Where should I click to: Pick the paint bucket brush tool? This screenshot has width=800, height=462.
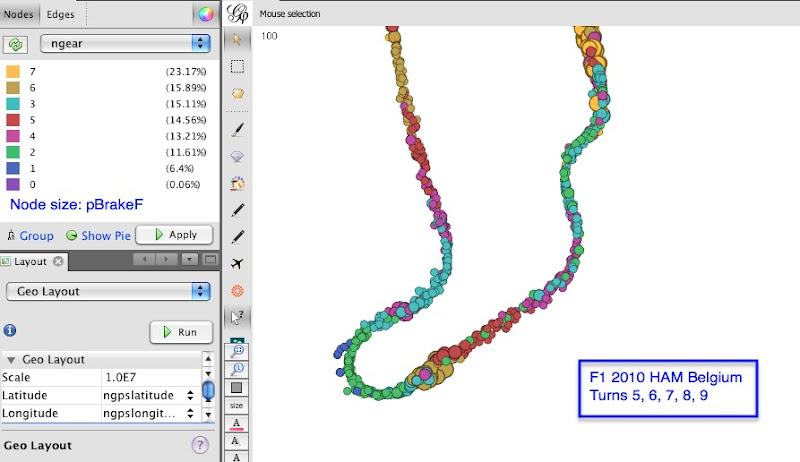237,184
